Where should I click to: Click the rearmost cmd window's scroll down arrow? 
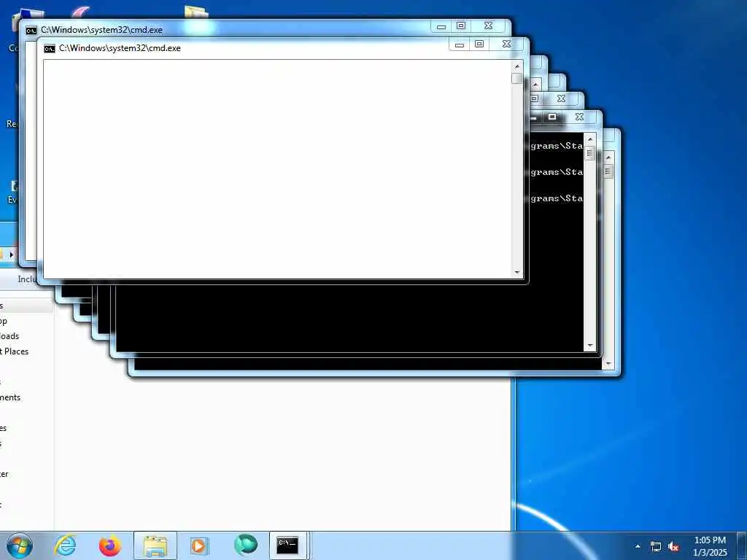(x=608, y=365)
